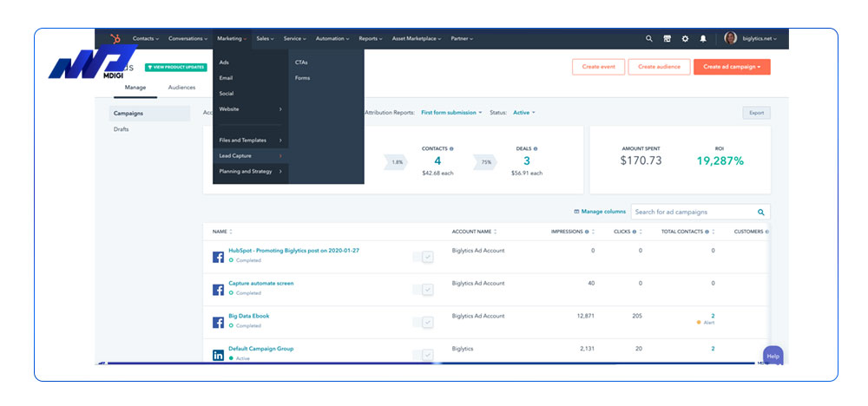Image resolution: width=868 pixels, height=406 pixels.
Task: Click the HubSpot sprocket logo
Action: [x=115, y=39]
